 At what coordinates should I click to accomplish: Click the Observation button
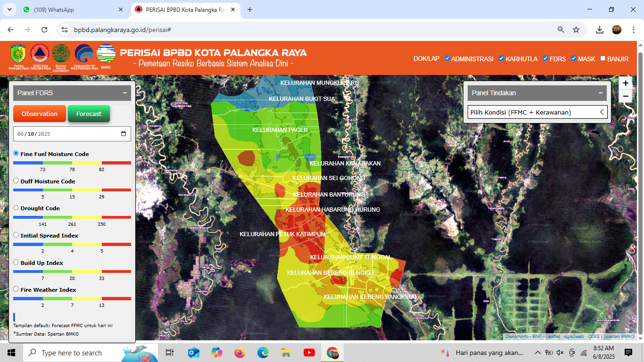pyautogui.click(x=39, y=114)
